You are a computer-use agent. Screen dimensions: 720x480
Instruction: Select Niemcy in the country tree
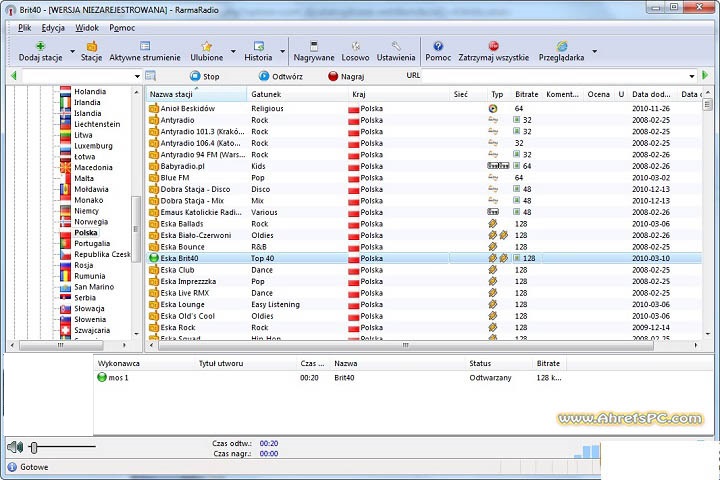pos(86,211)
